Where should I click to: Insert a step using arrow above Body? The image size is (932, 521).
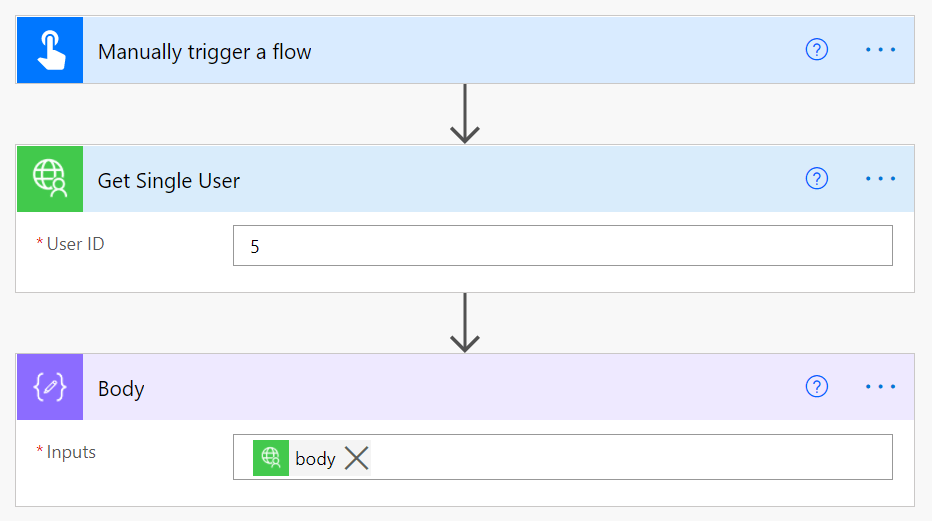465,322
